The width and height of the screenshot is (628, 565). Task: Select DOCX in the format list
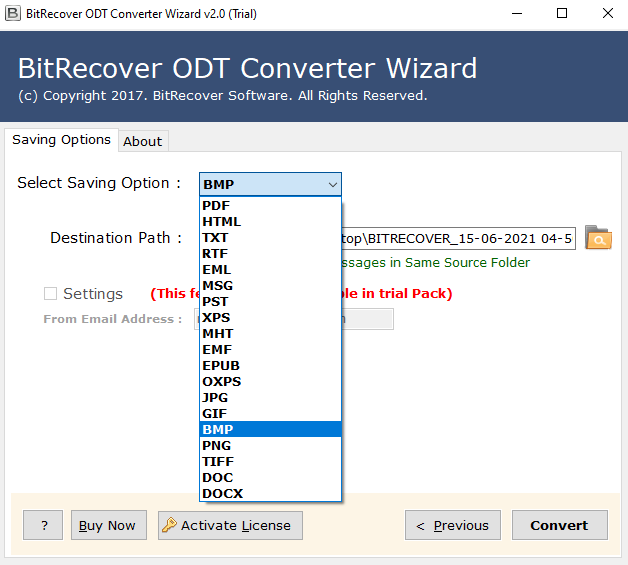[x=222, y=493]
